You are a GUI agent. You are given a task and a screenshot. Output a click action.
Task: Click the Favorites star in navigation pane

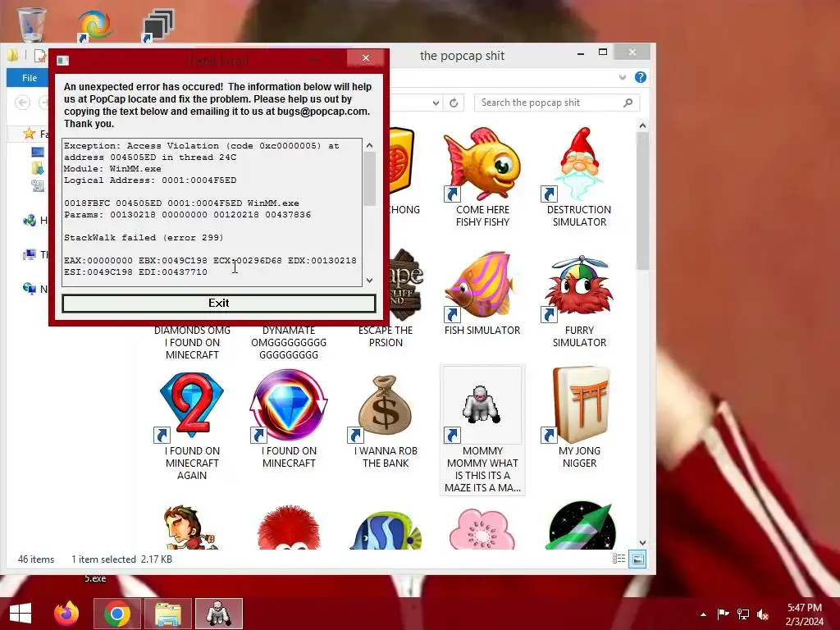click(29, 134)
